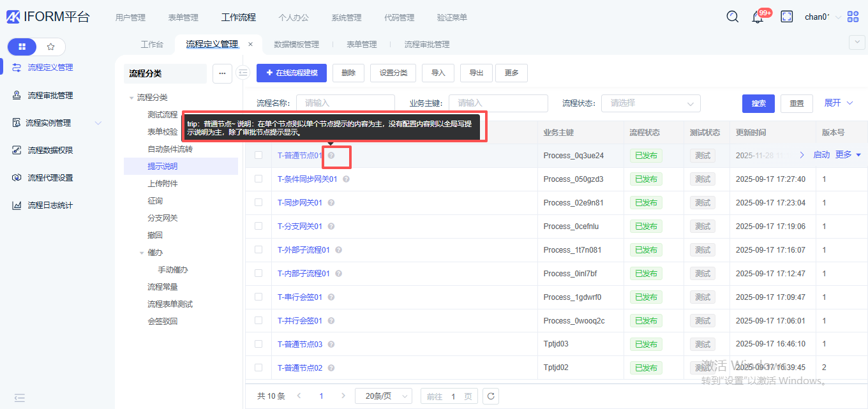Open the app grid icon at top right
The height and width of the screenshot is (409, 868).
853,17
